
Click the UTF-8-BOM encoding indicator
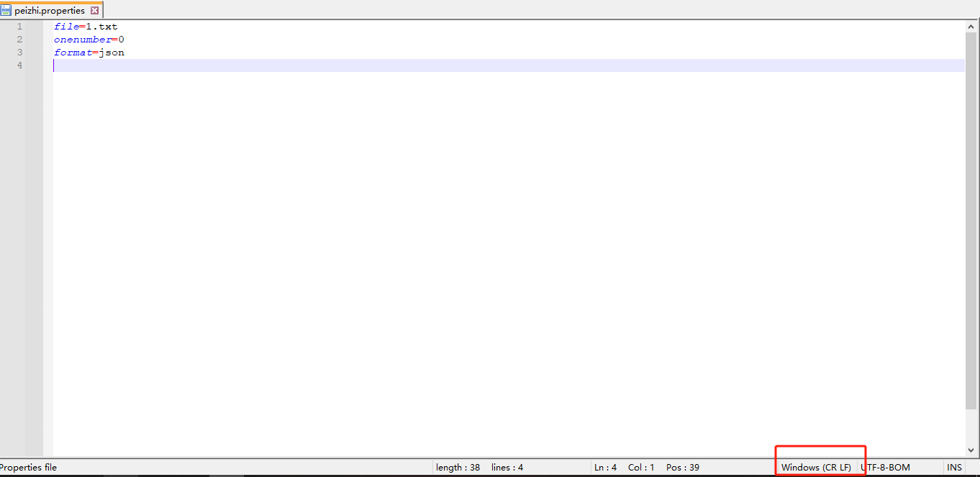pyautogui.click(x=885, y=468)
